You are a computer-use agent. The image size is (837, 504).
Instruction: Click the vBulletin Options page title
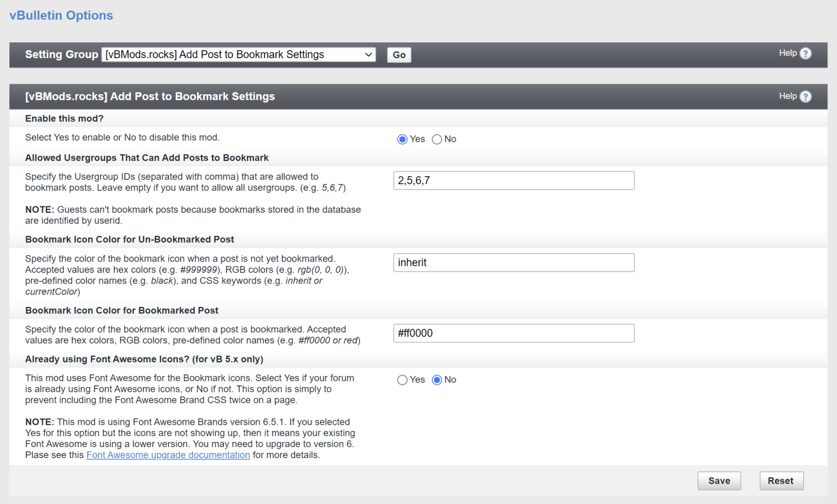coord(61,16)
